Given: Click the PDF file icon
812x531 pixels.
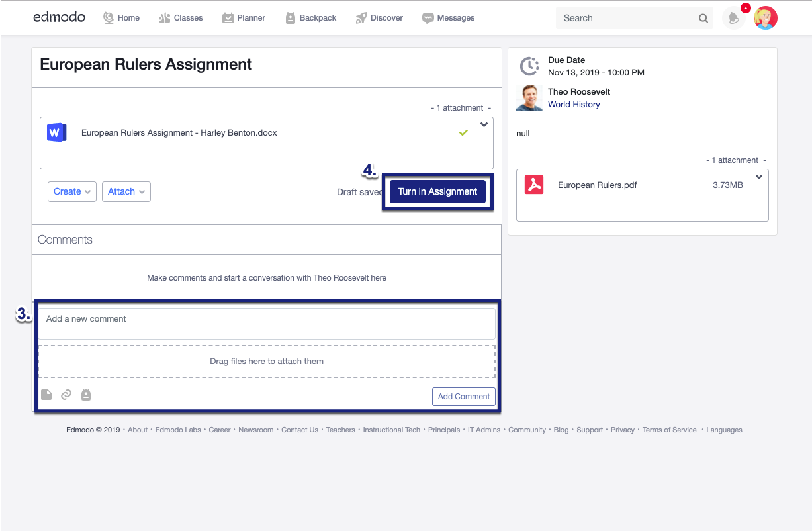Looking at the screenshot, I should tap(534, 185).
